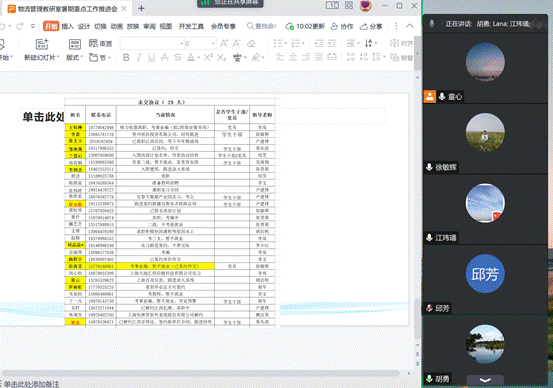Open the 审阅 Review tab
This screenshot has height=388, width=553.
pos(150,26)
